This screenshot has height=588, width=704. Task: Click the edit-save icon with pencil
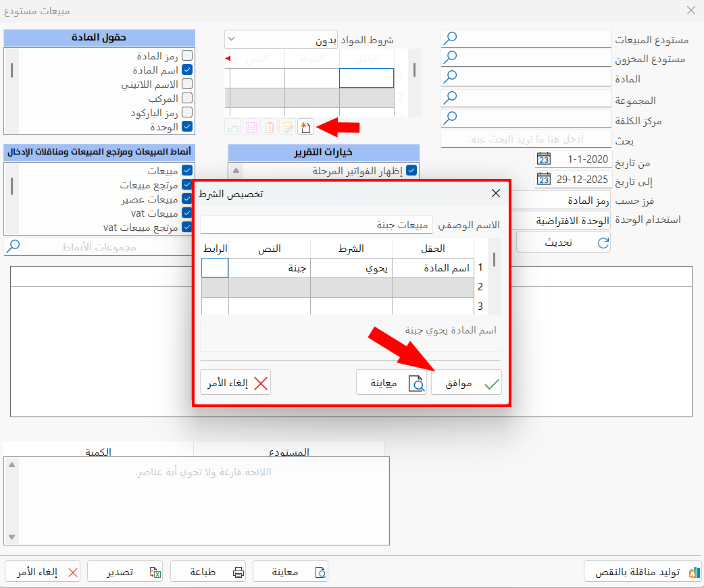[287, 127]
